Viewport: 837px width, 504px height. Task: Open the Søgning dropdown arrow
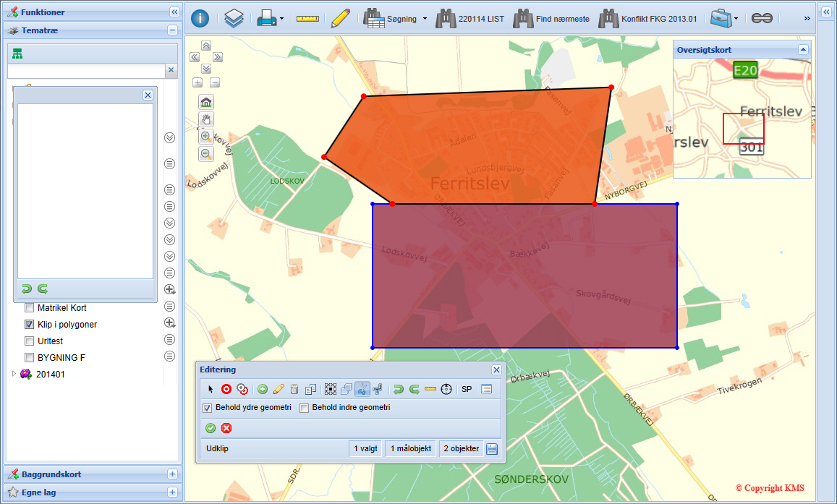(425, 19)
